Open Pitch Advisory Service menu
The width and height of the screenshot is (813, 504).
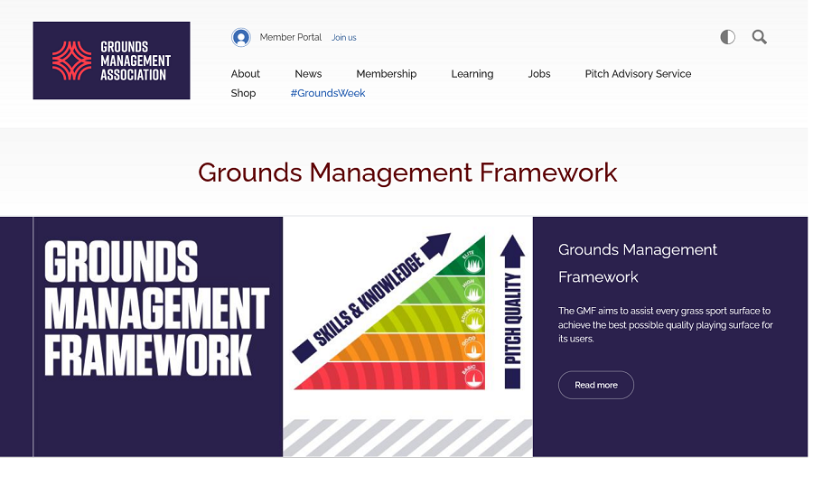point(638,74)
